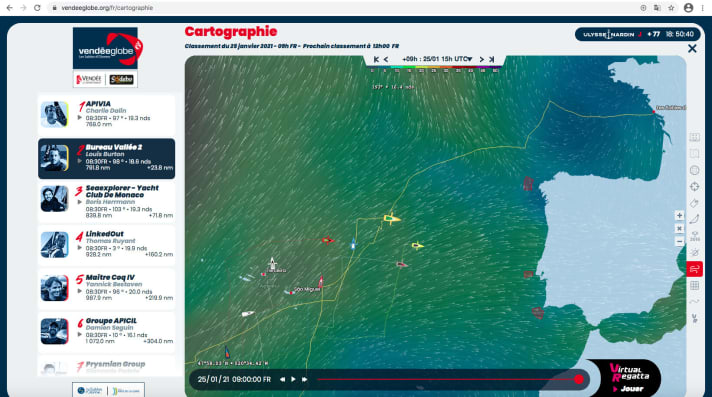This screenshot has height=397, width=712.
Task: Reload the Vendée Globe page
Action: pos(37,8)
